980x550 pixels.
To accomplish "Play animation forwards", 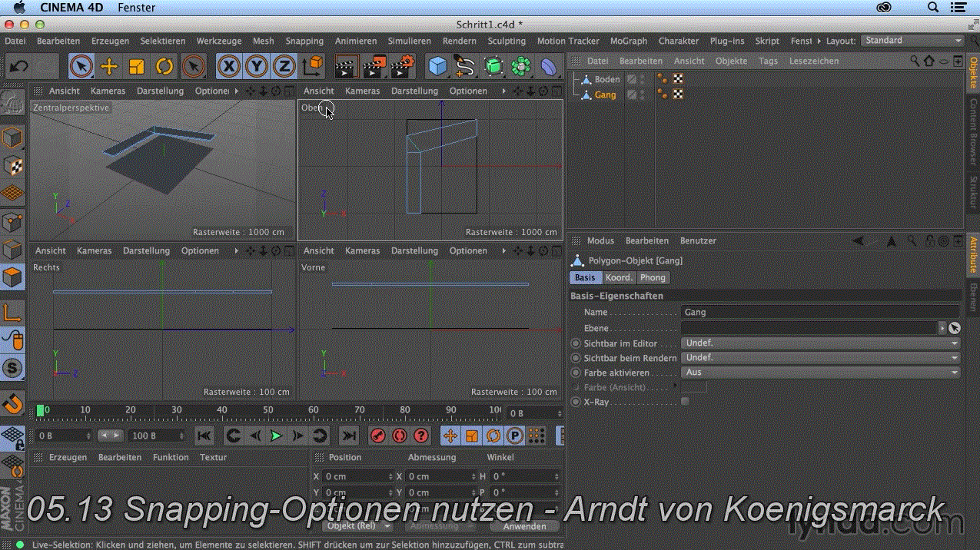I will [276, 436].
